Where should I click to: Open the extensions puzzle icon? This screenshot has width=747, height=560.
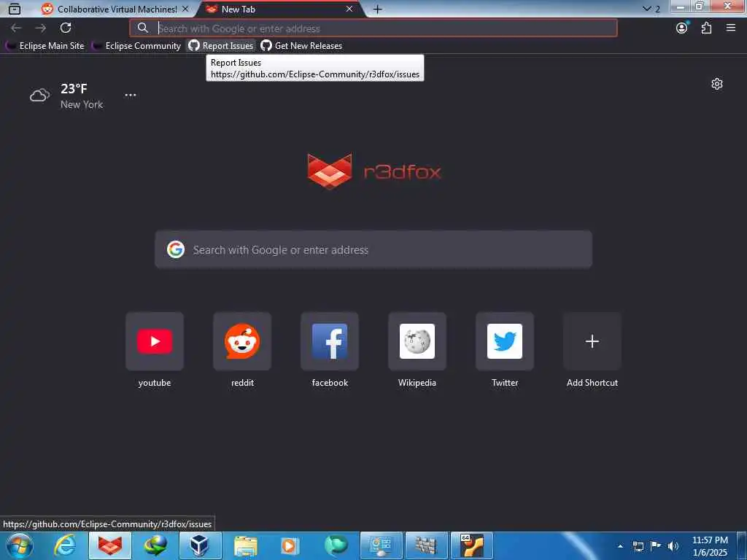pyautogui.click(x=706, y=28)
